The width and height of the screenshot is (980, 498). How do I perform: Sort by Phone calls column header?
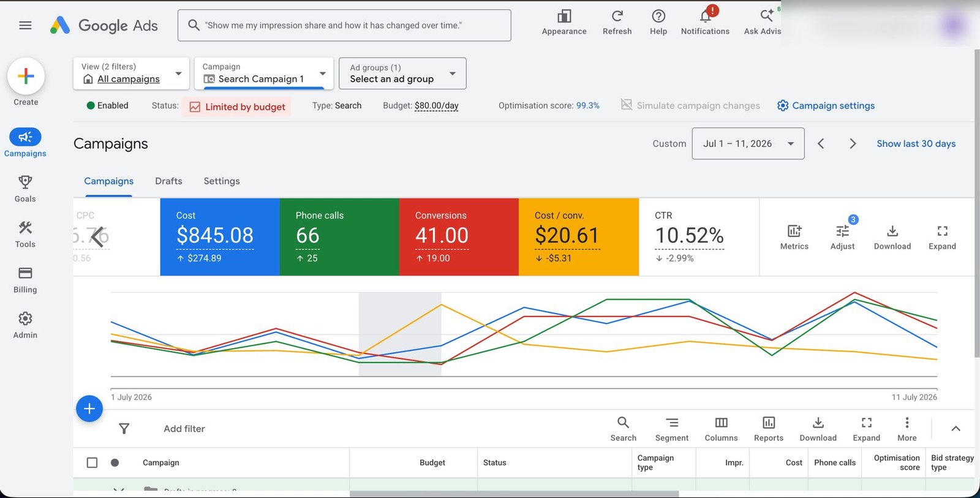835,462
